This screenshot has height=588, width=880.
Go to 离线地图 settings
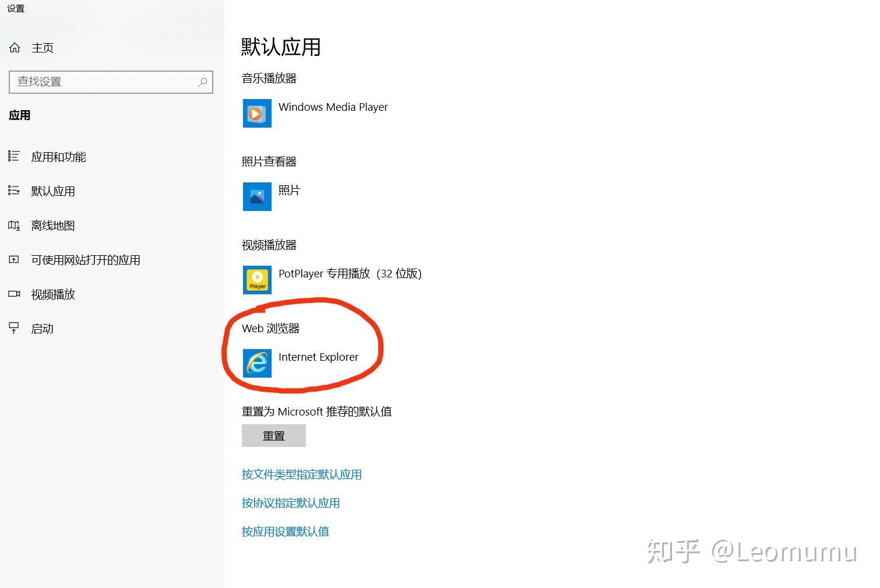[53, 226]
